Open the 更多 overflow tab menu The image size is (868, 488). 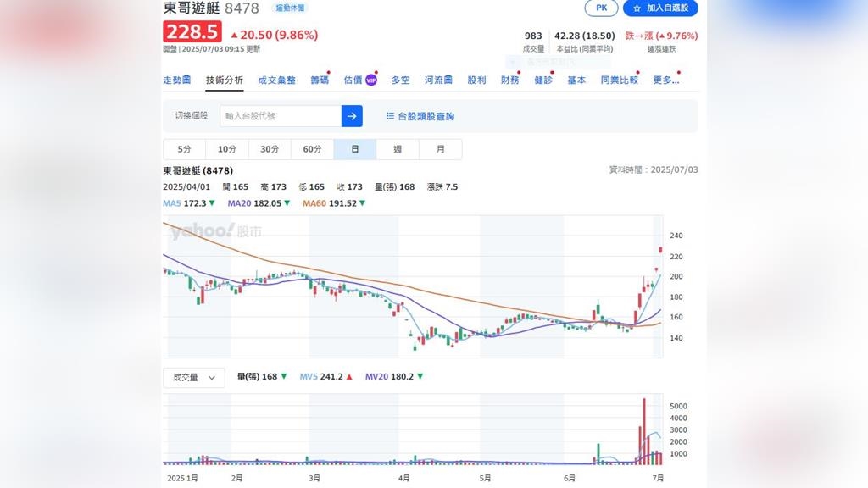click(665, 80)
